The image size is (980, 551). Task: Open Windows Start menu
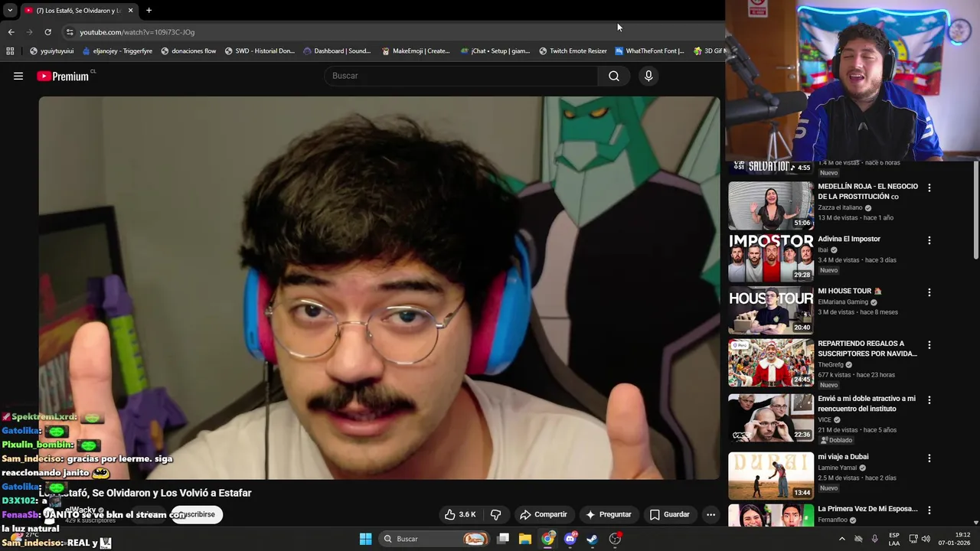coord(365,539)
